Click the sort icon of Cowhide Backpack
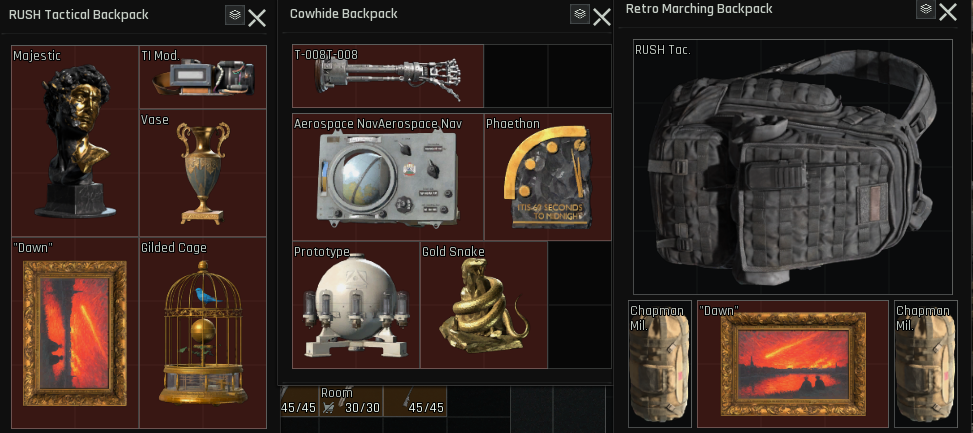 (x=580, y=14)
